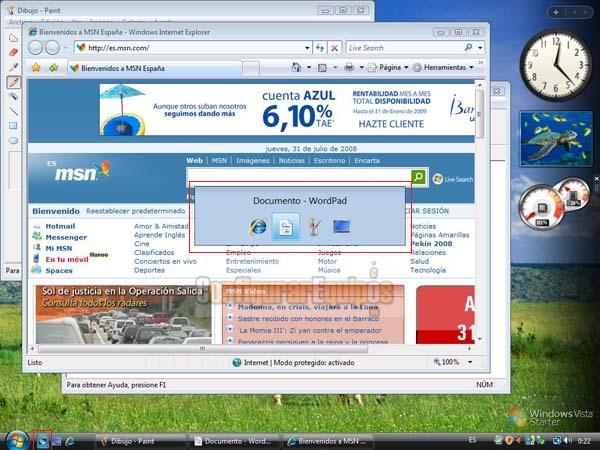Open the Print dropdown arrow

(361, 67)
